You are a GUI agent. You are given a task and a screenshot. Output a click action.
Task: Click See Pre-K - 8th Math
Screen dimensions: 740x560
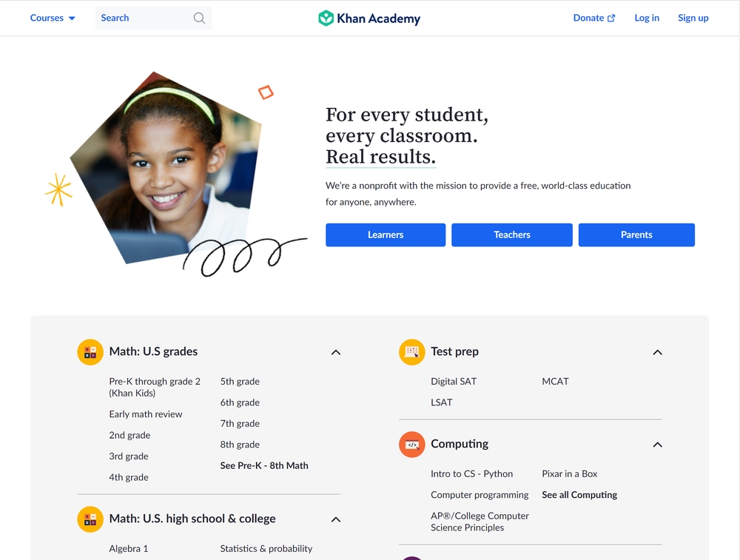[x=264, y=465]
